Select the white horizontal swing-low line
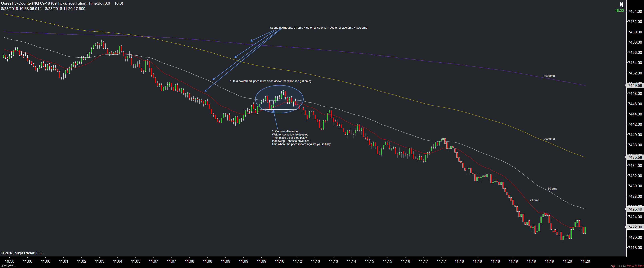 click(279, 109)
